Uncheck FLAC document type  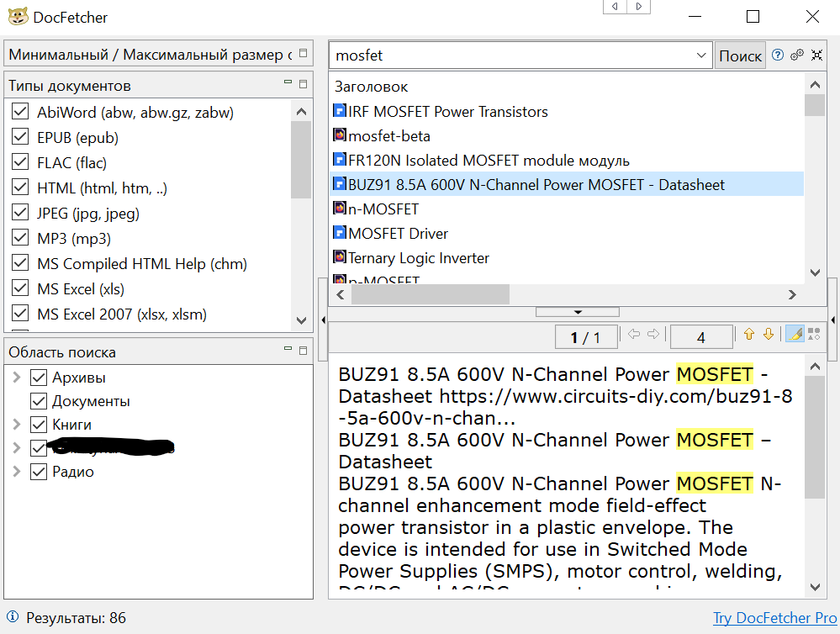[x=20, y=161]
